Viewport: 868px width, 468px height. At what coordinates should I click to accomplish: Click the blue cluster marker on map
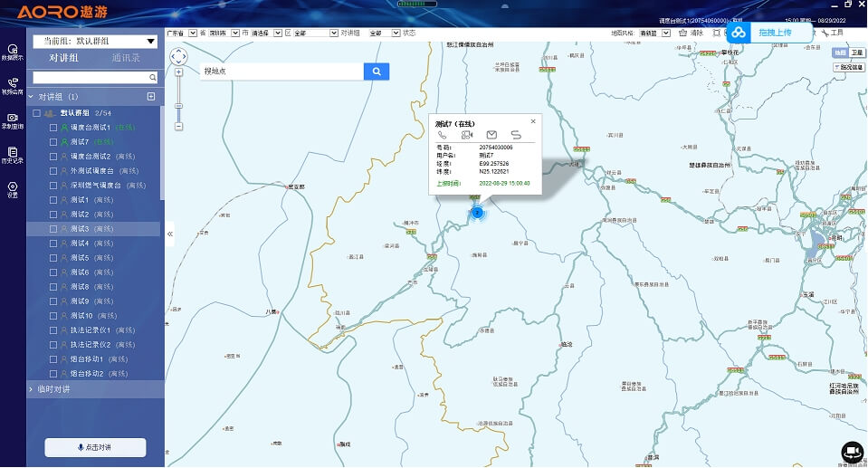coord(477,212)
